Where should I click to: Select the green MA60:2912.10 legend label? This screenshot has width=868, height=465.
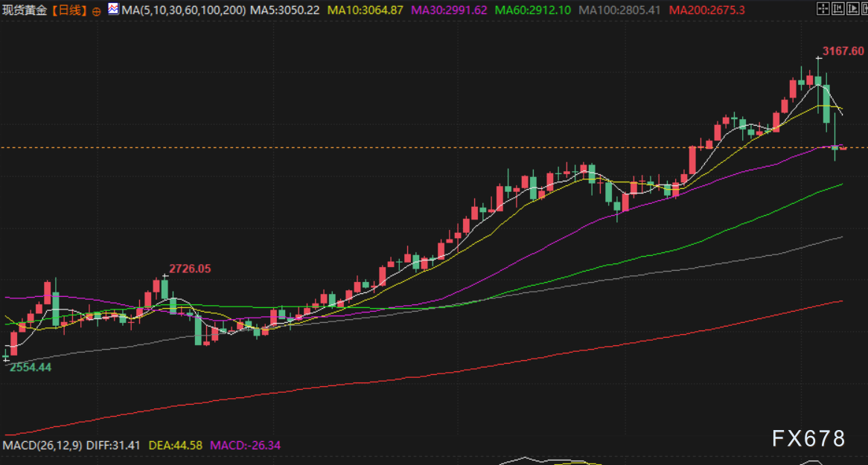[x=534, y=10]
